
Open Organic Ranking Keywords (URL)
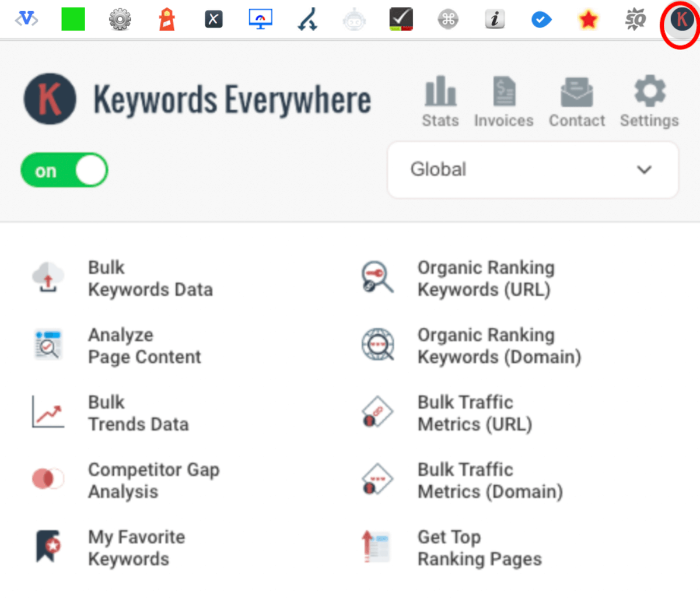tap(485, 278)
